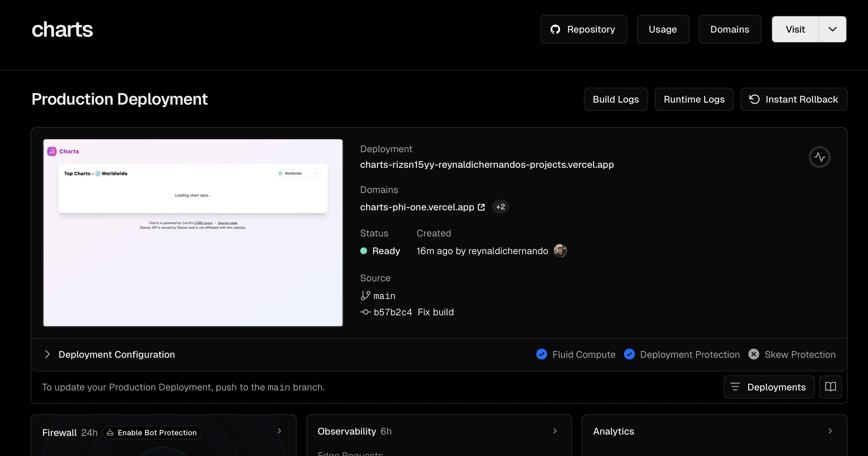Open the Fix build commit message

(436, 312)
